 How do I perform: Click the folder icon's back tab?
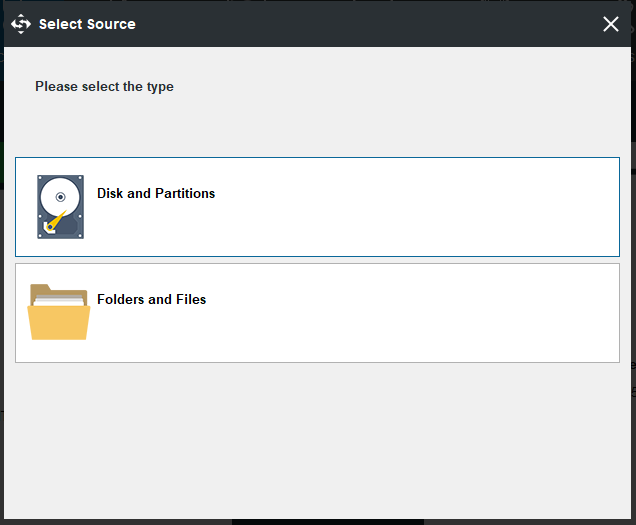[40, 291]
